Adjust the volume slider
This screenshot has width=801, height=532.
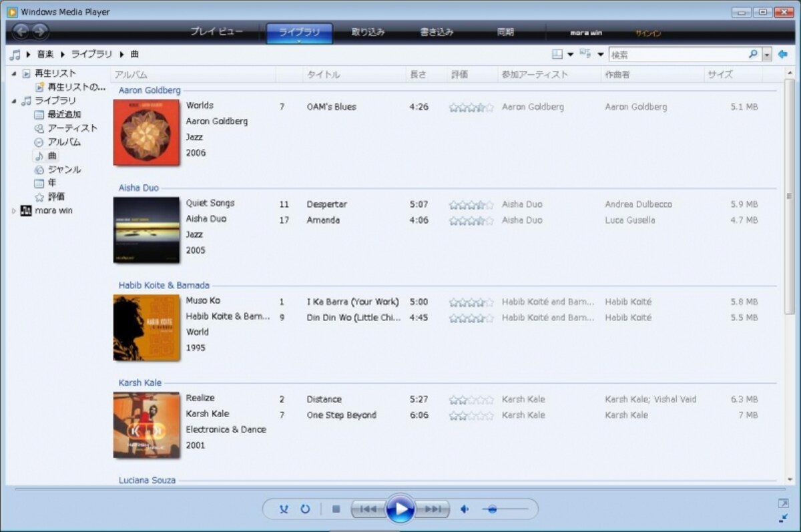(505, 509)
